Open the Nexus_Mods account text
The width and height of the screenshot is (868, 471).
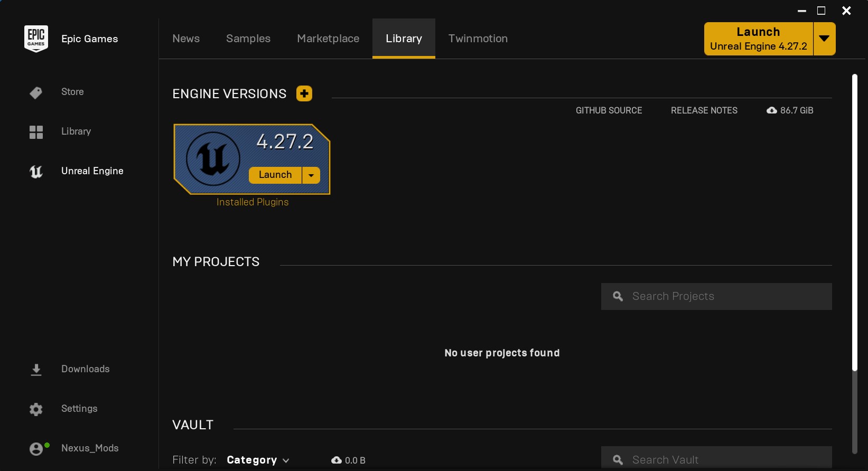point(90,448)
